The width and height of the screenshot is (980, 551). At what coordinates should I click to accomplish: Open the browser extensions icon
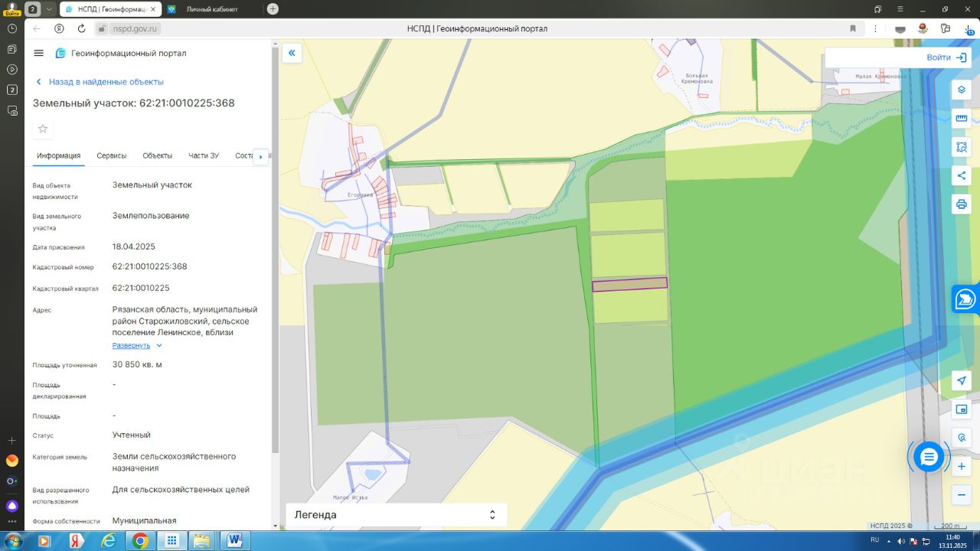click(946, 28)
